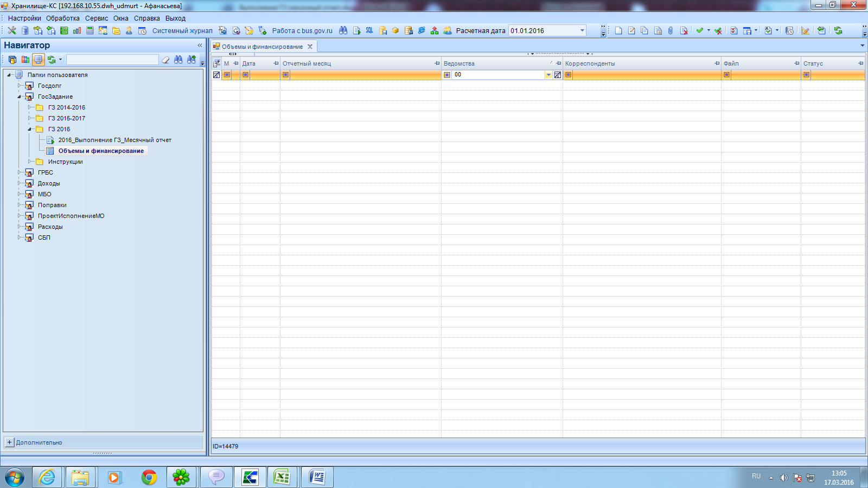868x488 pixels.
Task: Open Системный журнал from toolbar
Action: tap(182, 31)
